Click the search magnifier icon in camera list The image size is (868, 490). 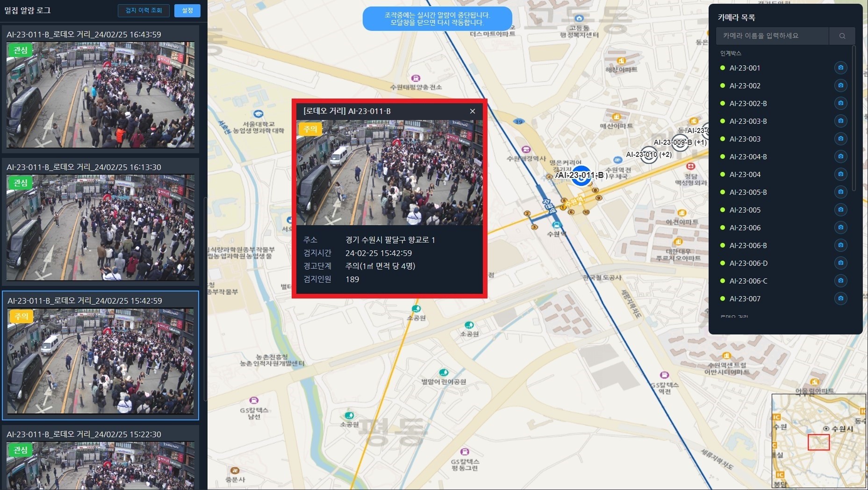tap(842, 36)
